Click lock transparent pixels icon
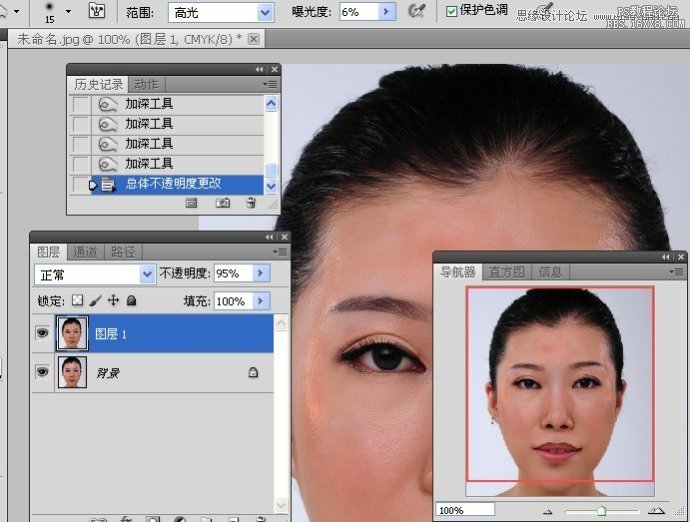The width and height of the screenshot is (690, 522). 79,300
